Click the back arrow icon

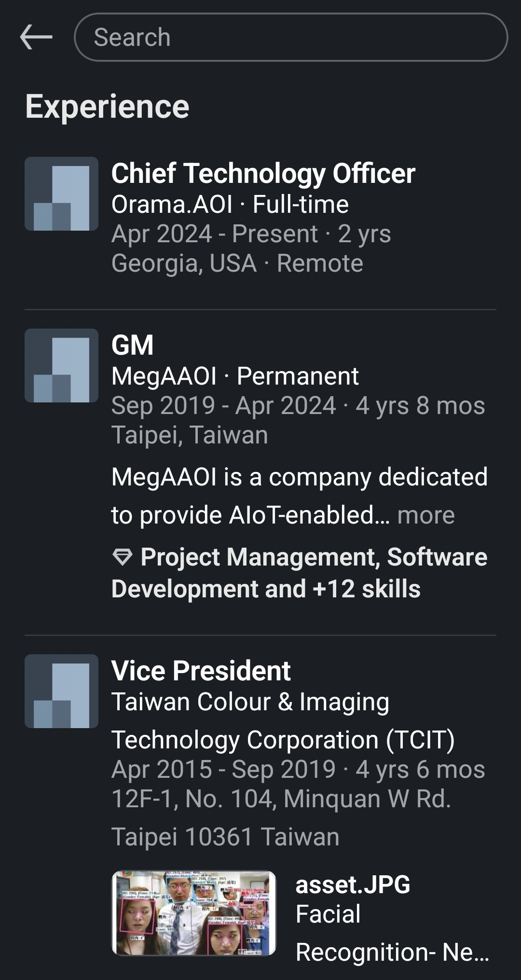36,36
